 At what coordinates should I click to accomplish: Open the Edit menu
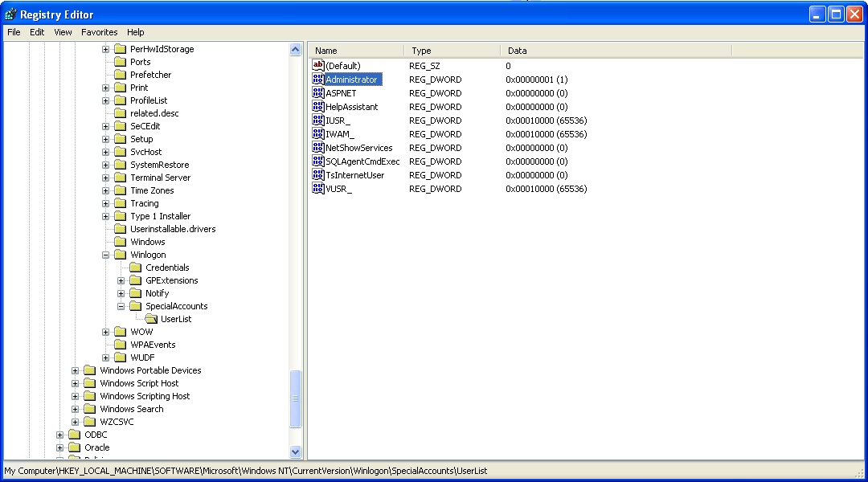click(37, 32)
